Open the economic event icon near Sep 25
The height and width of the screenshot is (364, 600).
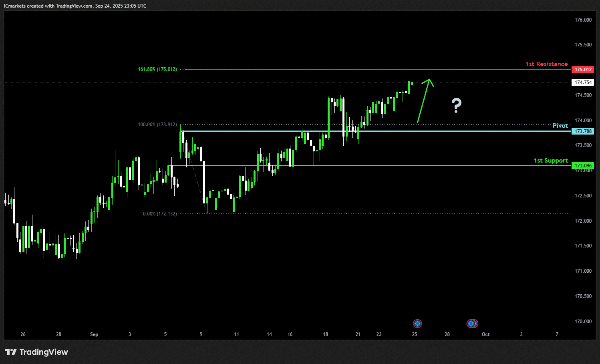(417, 323)
